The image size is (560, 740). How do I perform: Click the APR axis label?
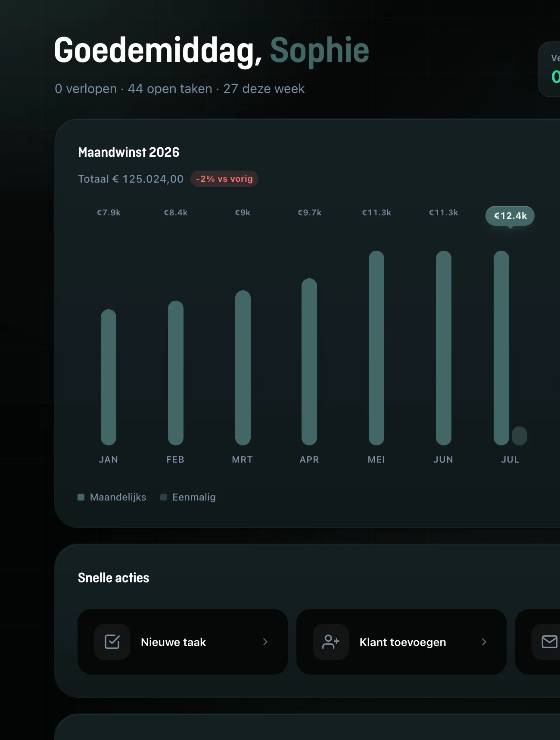tap(309, 460)
